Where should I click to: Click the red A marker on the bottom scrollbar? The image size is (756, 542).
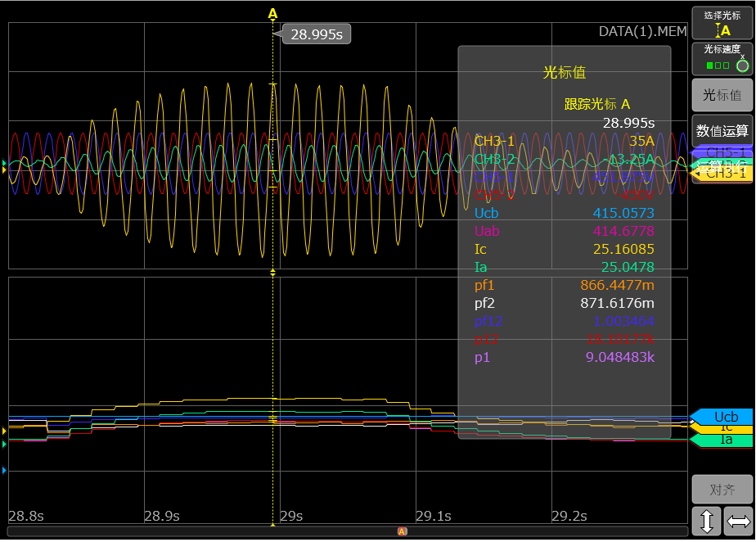tap(402, 531)
